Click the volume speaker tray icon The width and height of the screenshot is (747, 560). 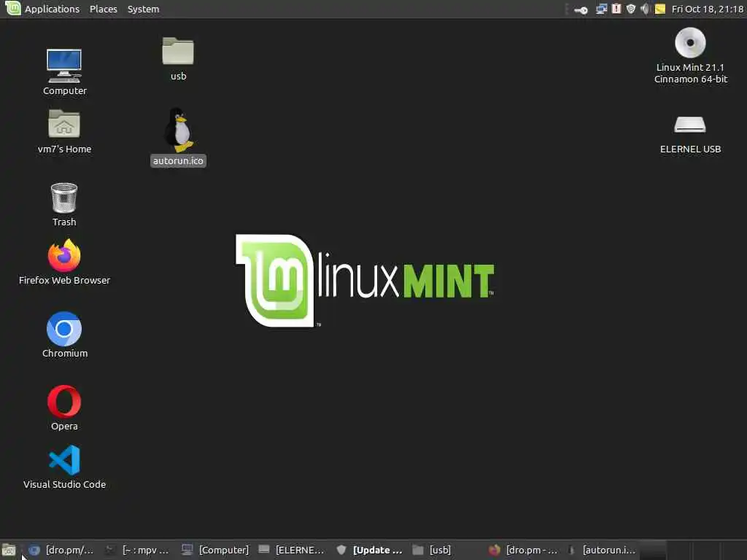point(645,9)
